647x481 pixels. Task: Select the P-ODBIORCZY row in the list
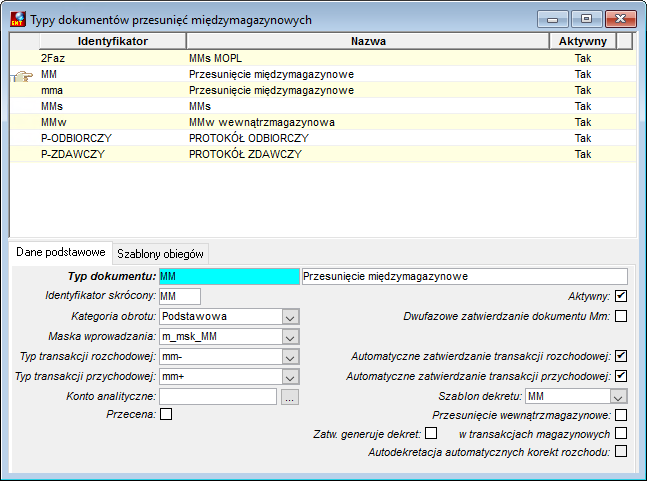(x=323, y=138)
